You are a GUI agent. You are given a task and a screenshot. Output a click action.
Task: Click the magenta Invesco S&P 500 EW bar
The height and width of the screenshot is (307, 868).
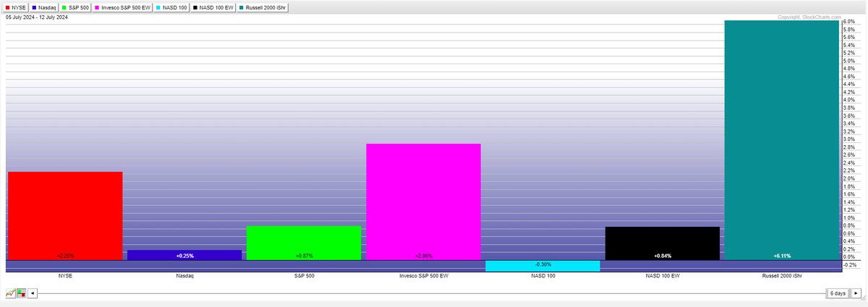[x=423, y=202]
